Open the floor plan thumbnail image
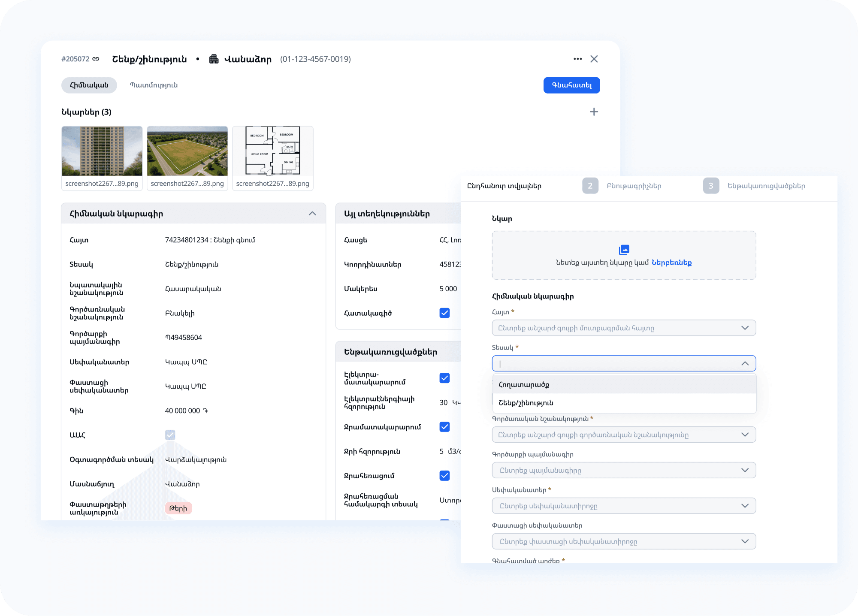This screenshot has height=616, width=858. (x=272, y=151)
